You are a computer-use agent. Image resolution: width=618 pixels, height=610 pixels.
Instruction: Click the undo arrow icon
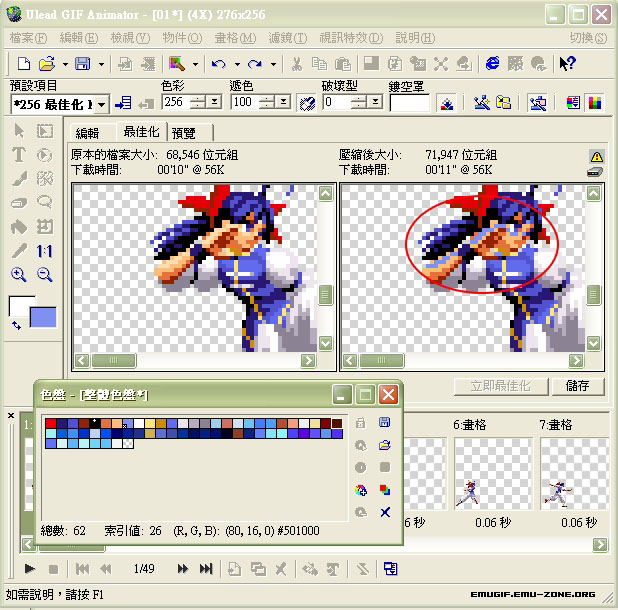pyautogui.click(x=218, y=63)
